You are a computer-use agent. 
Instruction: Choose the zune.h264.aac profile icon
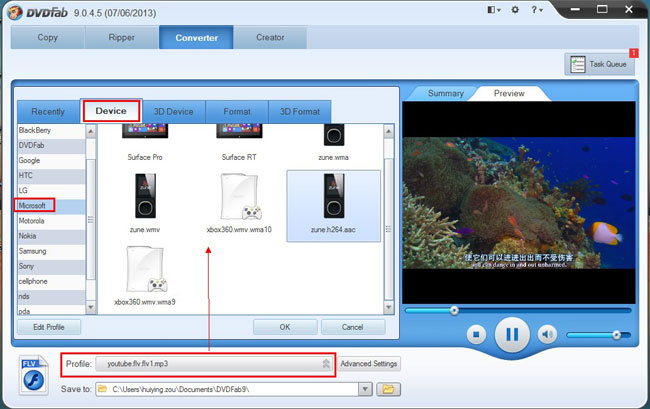point(334,206)
